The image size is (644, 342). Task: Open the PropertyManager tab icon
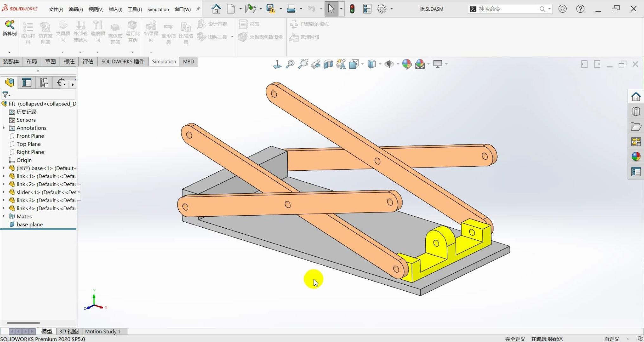27,83
